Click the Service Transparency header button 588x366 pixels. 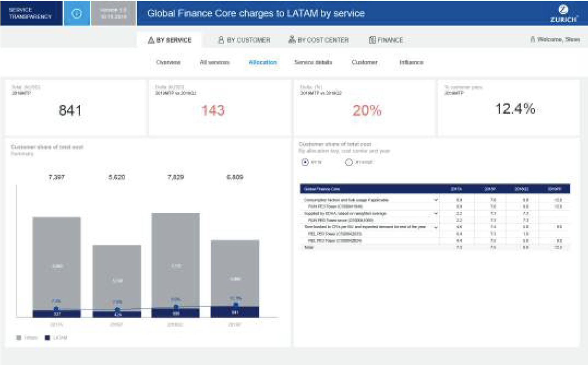[x=30, y=14]
